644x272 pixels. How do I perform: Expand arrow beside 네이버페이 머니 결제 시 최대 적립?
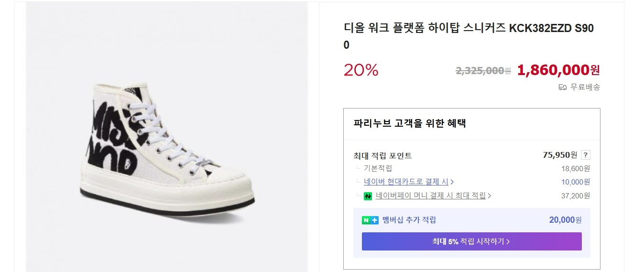coord(490,196)
